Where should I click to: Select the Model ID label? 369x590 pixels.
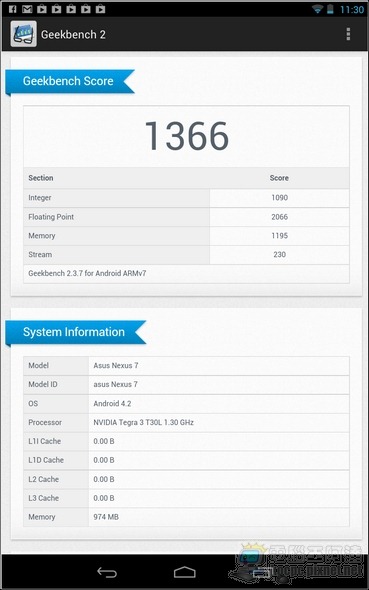[x=43, y=384]
